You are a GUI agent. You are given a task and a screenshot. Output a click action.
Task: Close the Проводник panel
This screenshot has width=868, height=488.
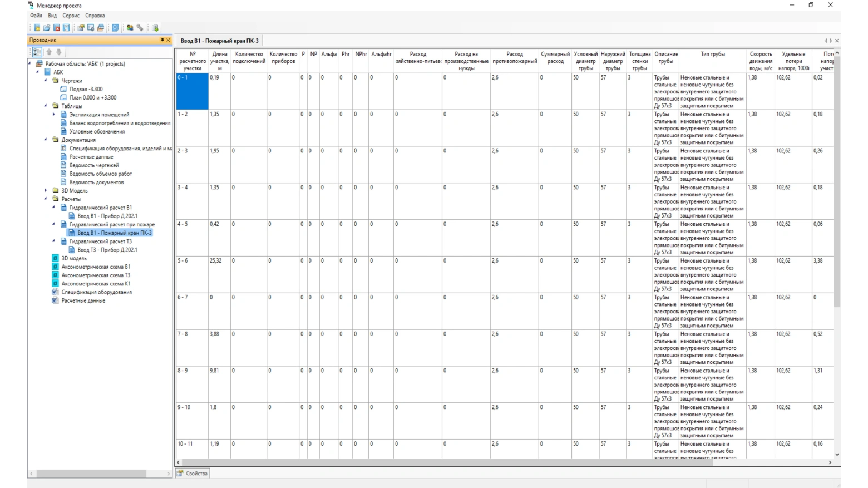coord(168,40)
